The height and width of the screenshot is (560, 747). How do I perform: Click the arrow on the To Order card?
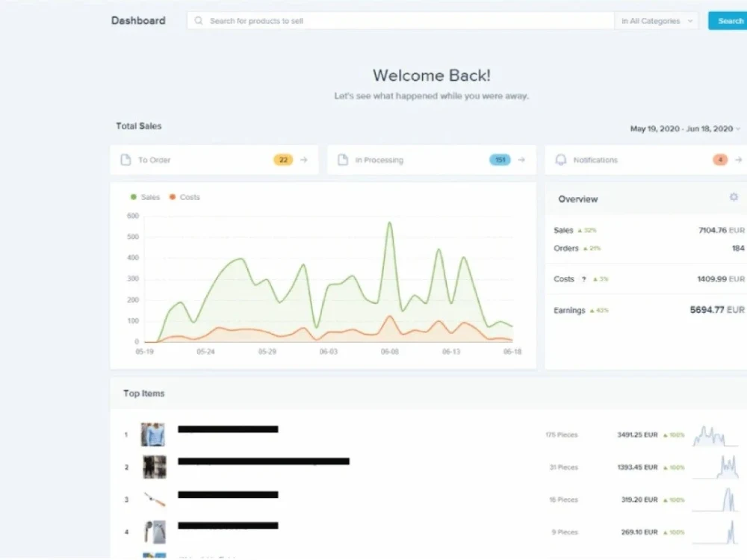[x=304, y=160]
